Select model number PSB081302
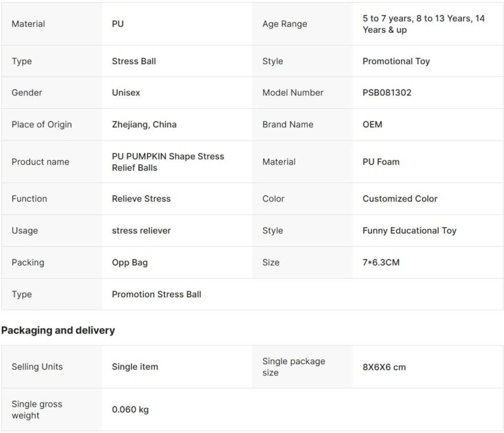This screenshot has width=504, height=433. pos(387,93)
